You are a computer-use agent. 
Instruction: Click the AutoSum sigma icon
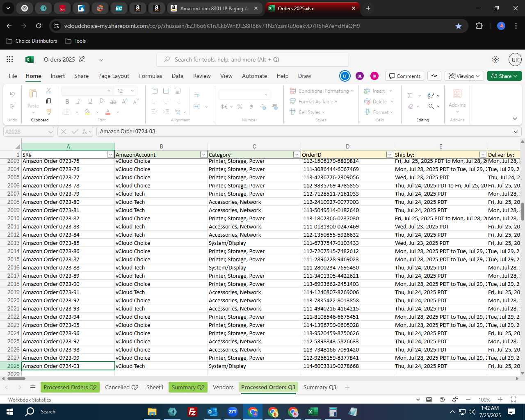pyautogui.click(x=410, y=95)
